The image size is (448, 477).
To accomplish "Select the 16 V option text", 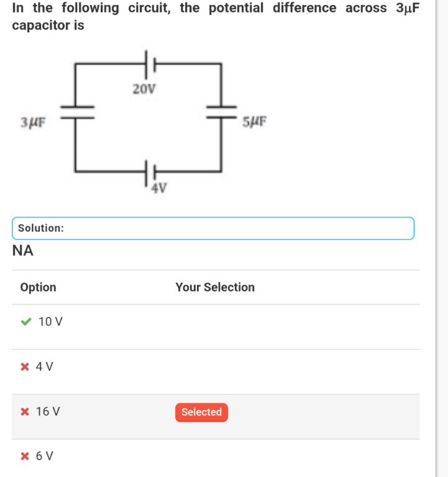I will [48, 412].
